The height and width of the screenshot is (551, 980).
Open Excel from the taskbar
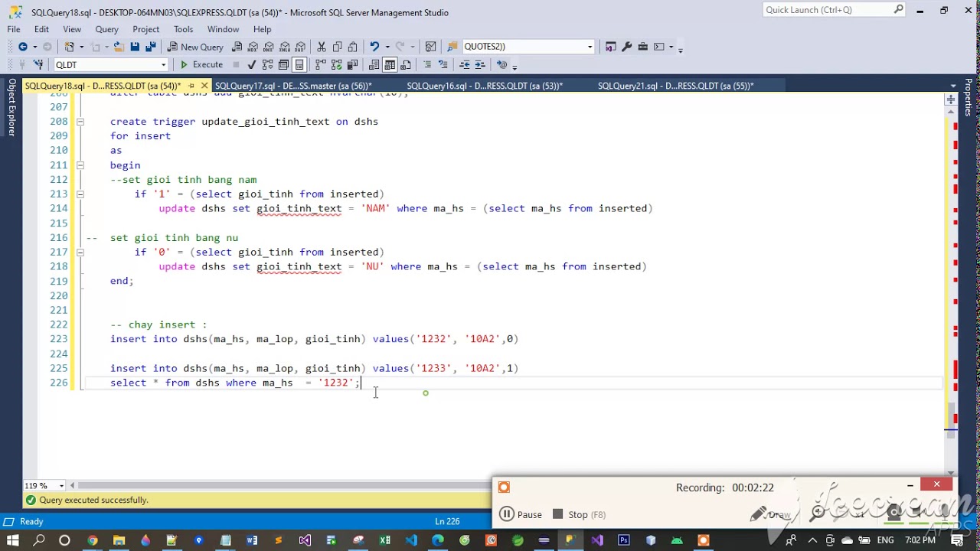point(384,540)
